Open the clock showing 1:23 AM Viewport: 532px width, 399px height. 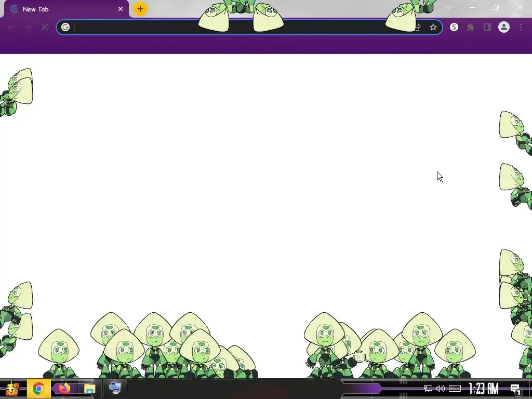(x=484, y=389)
